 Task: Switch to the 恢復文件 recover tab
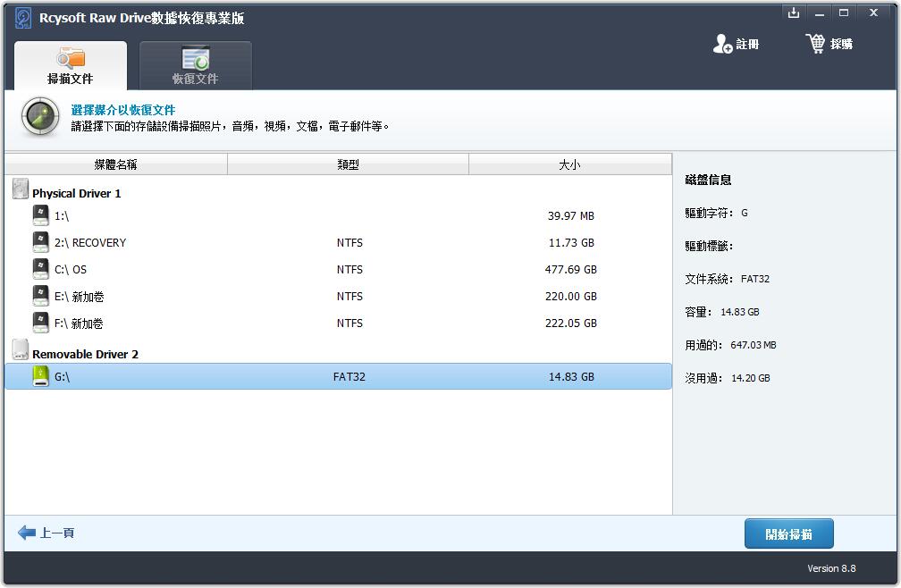[x=195, y=66]
